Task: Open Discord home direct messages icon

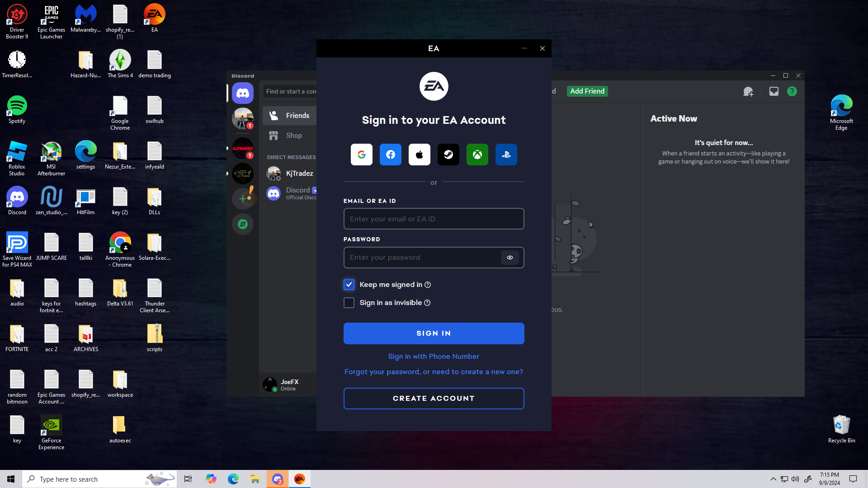Action: point(243,93)
